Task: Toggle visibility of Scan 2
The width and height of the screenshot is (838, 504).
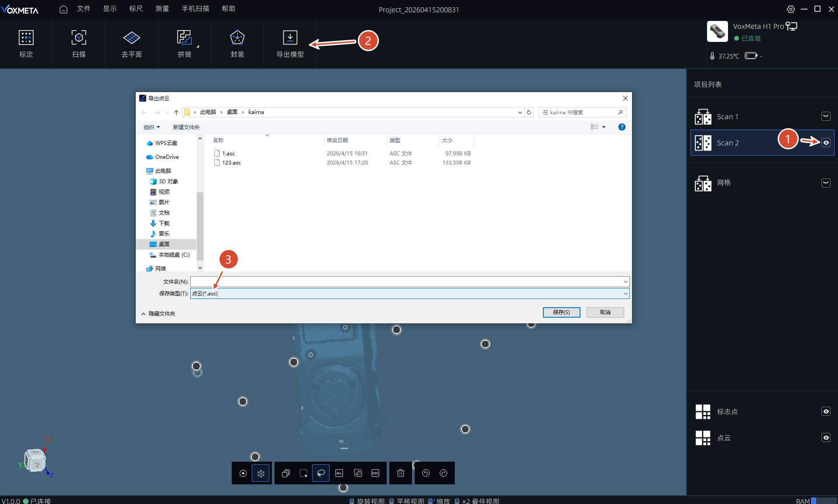Action: tap(826, 143)
